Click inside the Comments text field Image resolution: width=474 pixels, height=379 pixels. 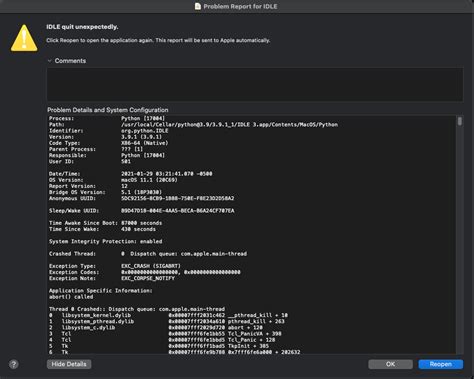pyautogui.click(x=255, y=84)
